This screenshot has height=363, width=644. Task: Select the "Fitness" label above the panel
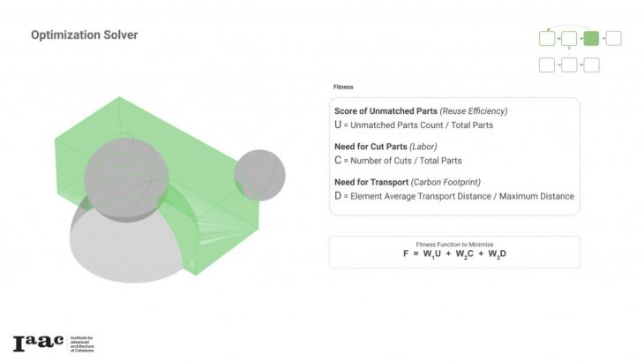point(343,87)
